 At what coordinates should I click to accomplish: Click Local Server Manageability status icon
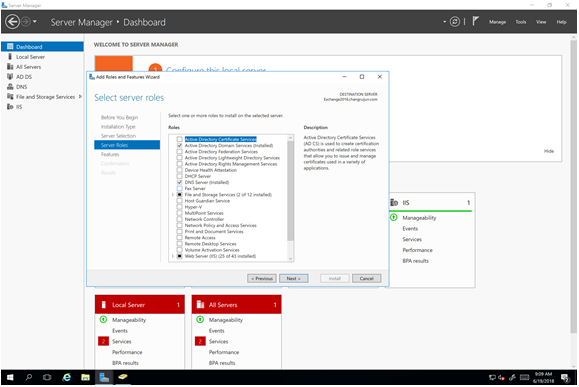click(103, 319)
